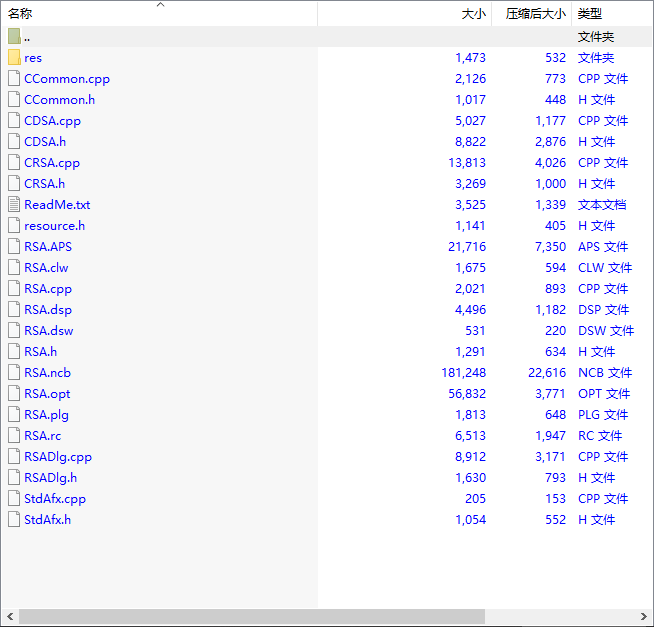Click the StdAfx.cpp file icon
The width and height of the screenshot is (654, 627).
(x=14, y=498)
